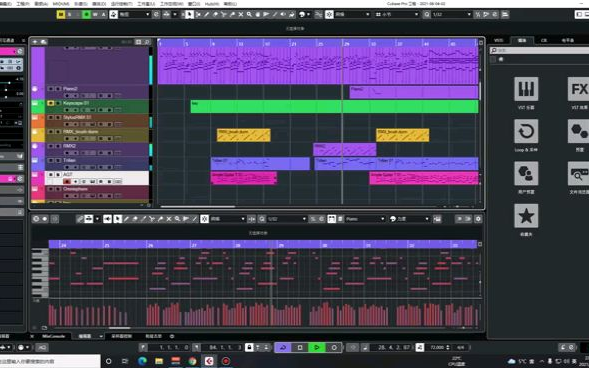Select the Object Selection arrow tool

click(190, 15)
